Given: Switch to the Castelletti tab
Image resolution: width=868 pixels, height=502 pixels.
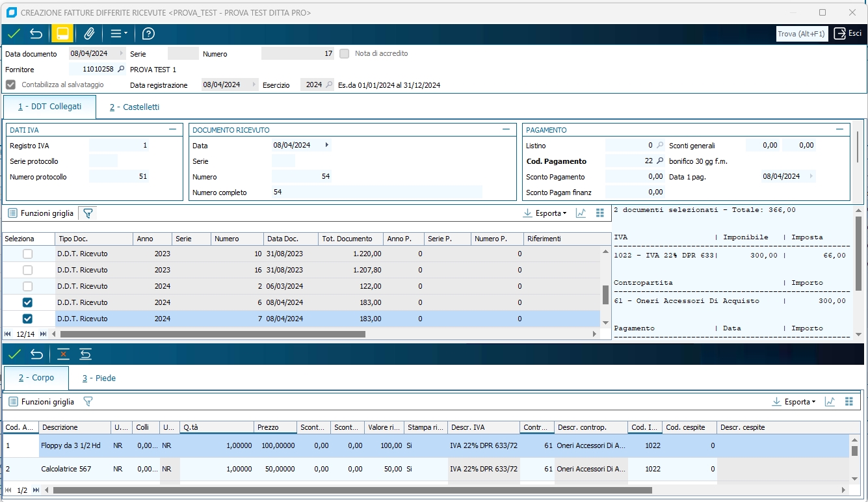Looking at the screenshot, I should pos(134,107).
